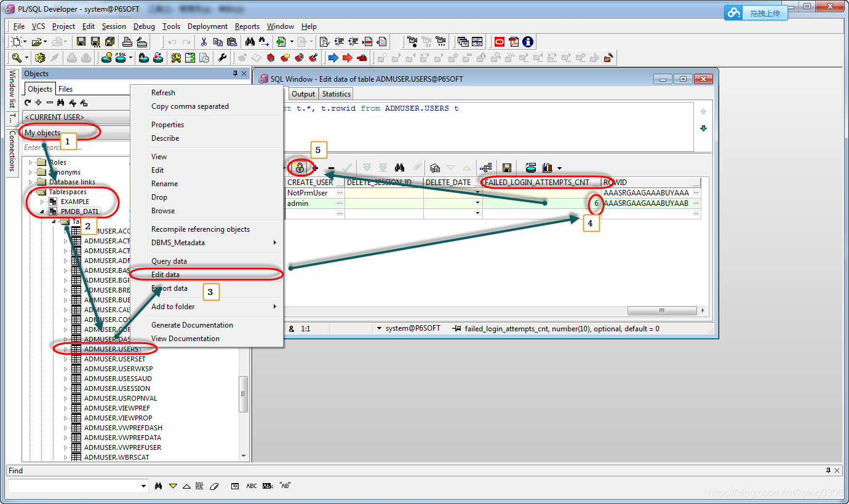Click the CREATE_USER column header

click(x=314, y=183)
